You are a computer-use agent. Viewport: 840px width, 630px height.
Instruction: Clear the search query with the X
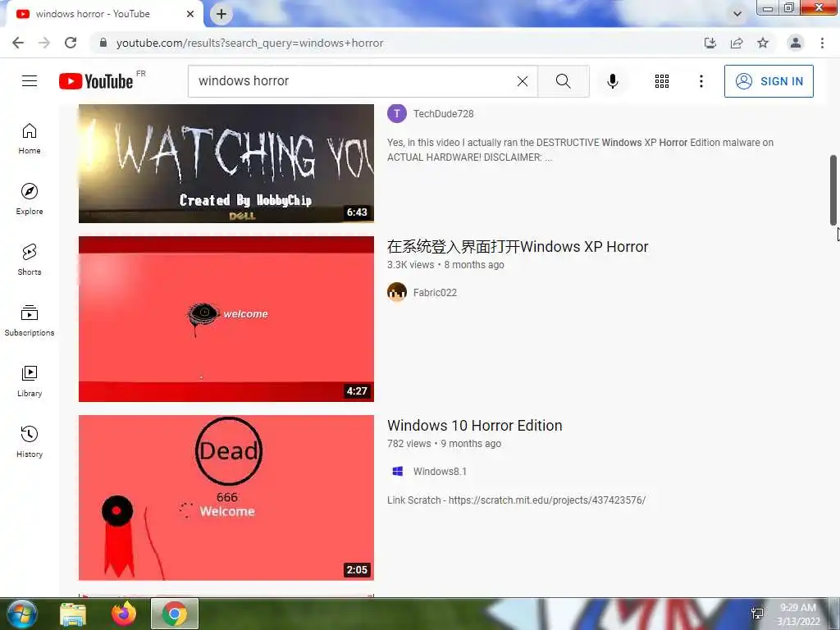[523, 81]
